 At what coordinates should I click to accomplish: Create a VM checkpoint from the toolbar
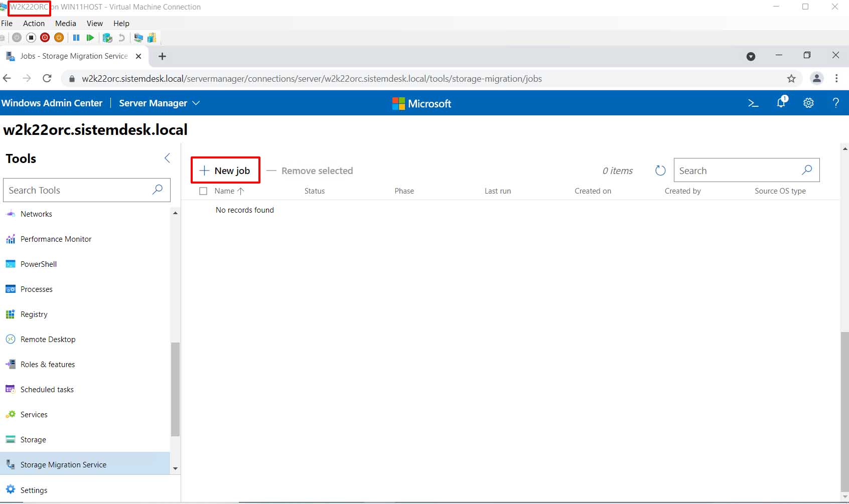point(107,38)
